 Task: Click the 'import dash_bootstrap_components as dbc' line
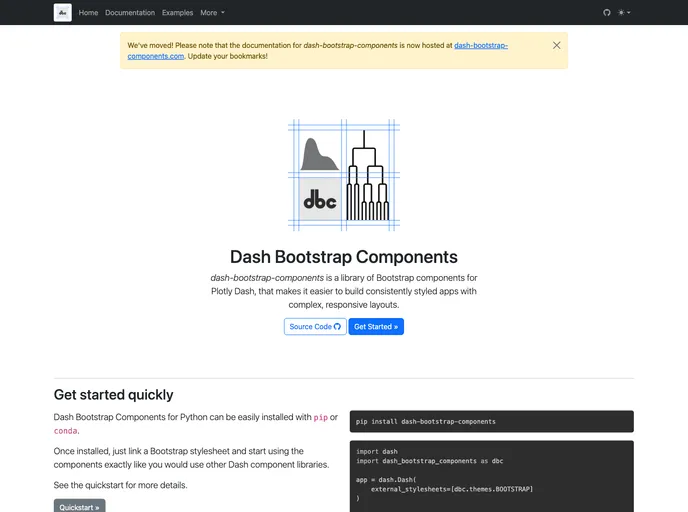(x=429, y=461)
